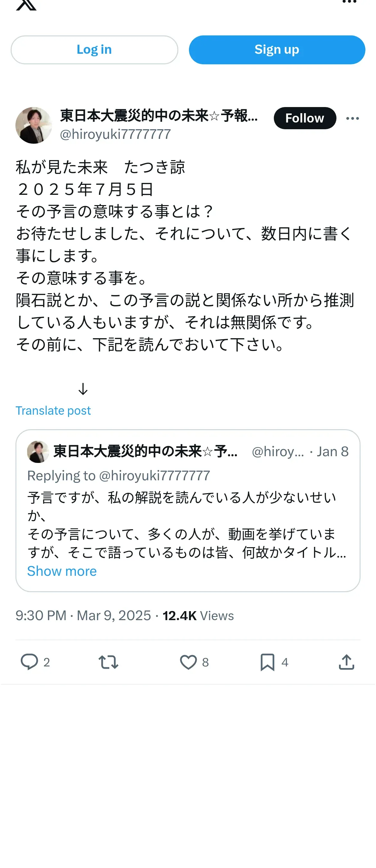The width and height of the screenshot is (376, 868).
Task: Click the quoted post author name
Action: 145,452
